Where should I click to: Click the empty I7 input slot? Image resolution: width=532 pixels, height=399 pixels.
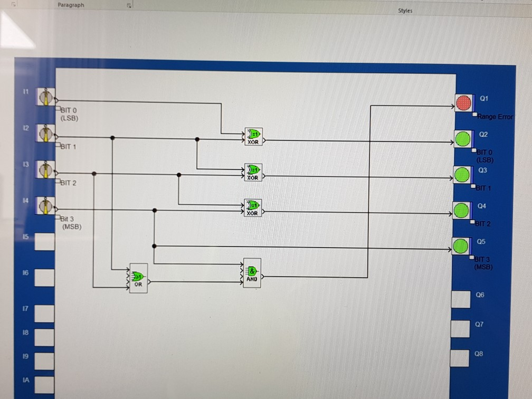[44, 313]
